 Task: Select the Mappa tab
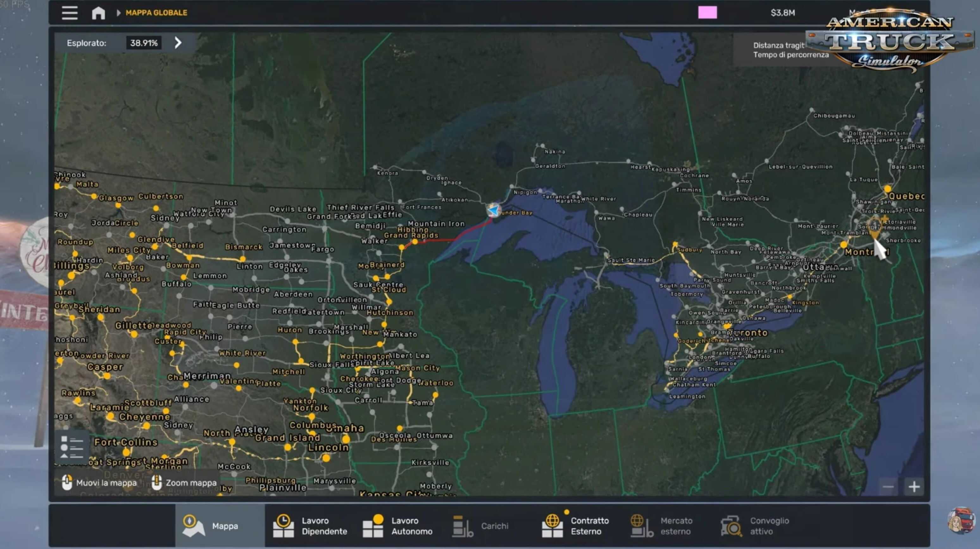pyautogui.click(x=220, y=525)
